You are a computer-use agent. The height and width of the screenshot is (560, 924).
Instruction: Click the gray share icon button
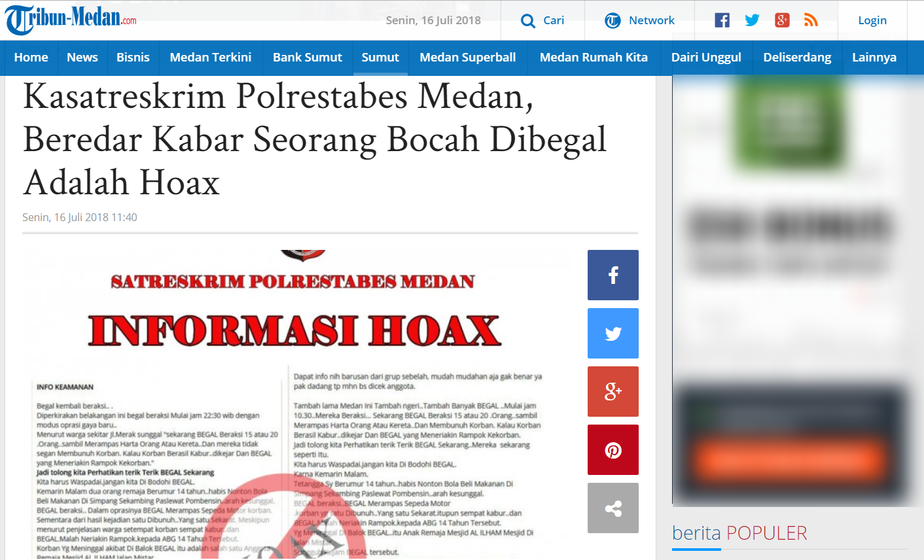tap(613, 508)
